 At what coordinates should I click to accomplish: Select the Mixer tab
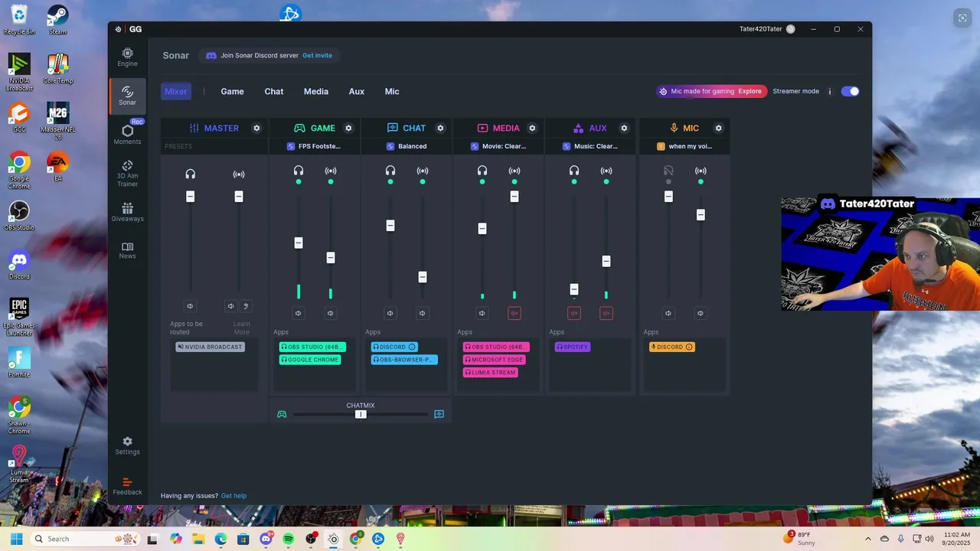tap(176, 91)
